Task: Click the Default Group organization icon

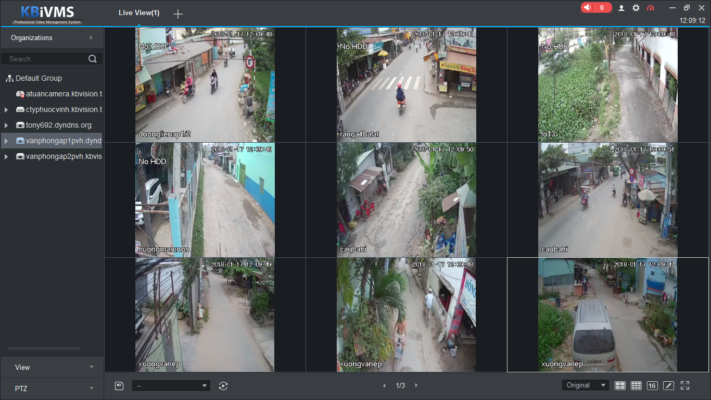Action: (9, 78)
